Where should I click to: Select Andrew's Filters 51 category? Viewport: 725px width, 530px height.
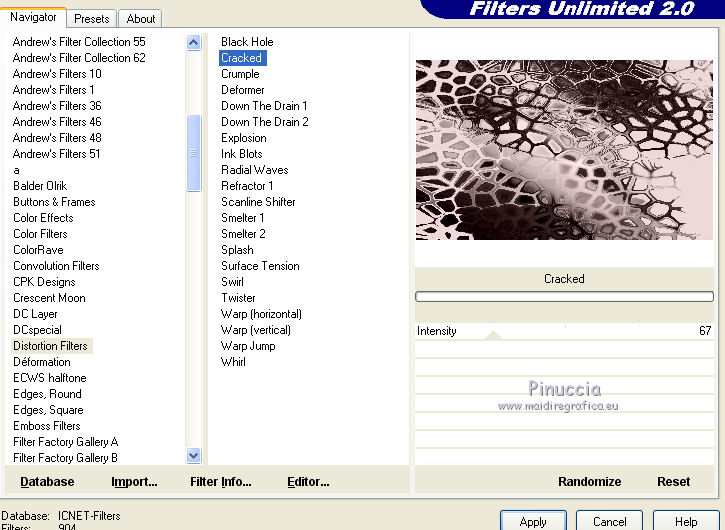[56, 154]
